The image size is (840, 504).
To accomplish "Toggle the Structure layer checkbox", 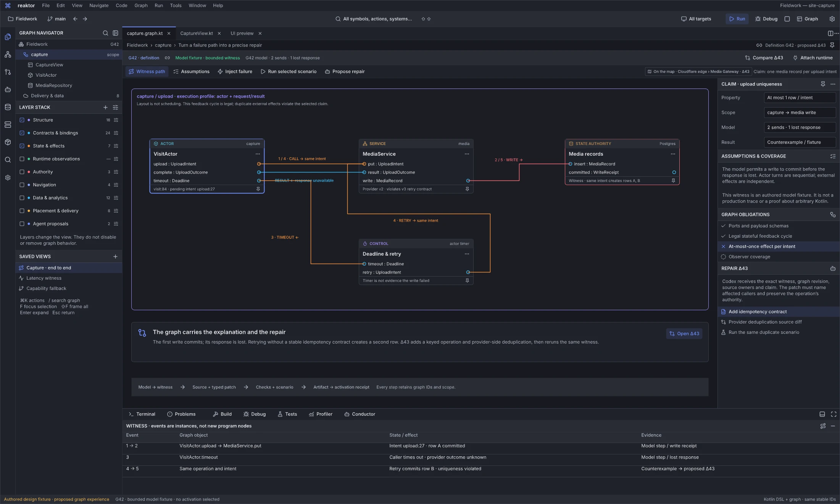I will pyautogui.click(x=22, y=120).
